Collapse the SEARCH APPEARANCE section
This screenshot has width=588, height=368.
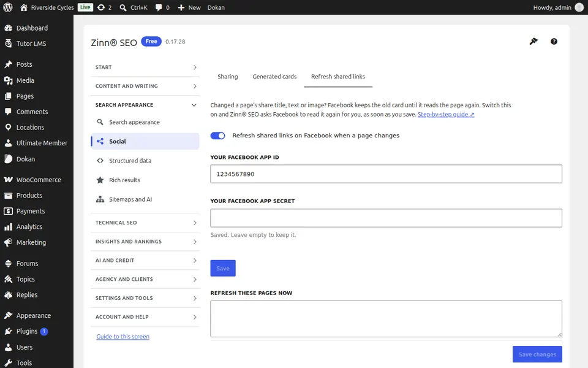pos(145,105)
